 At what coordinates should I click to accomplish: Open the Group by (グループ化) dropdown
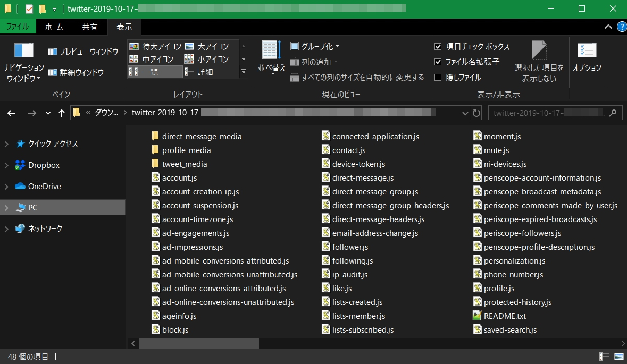point(315,46)
